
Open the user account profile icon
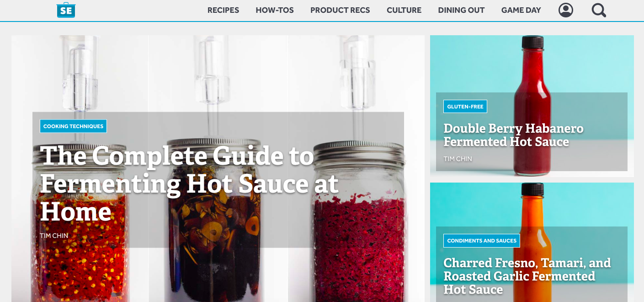point(566,10)
